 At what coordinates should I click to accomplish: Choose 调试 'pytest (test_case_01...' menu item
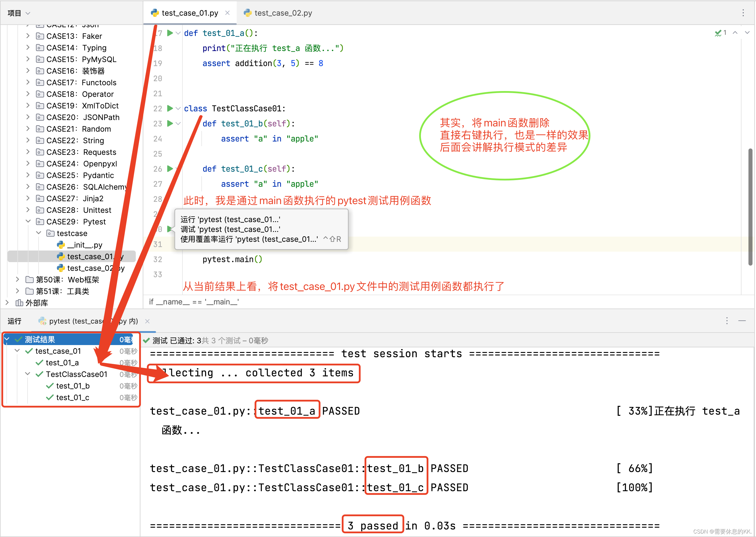[x=230, y=229]
